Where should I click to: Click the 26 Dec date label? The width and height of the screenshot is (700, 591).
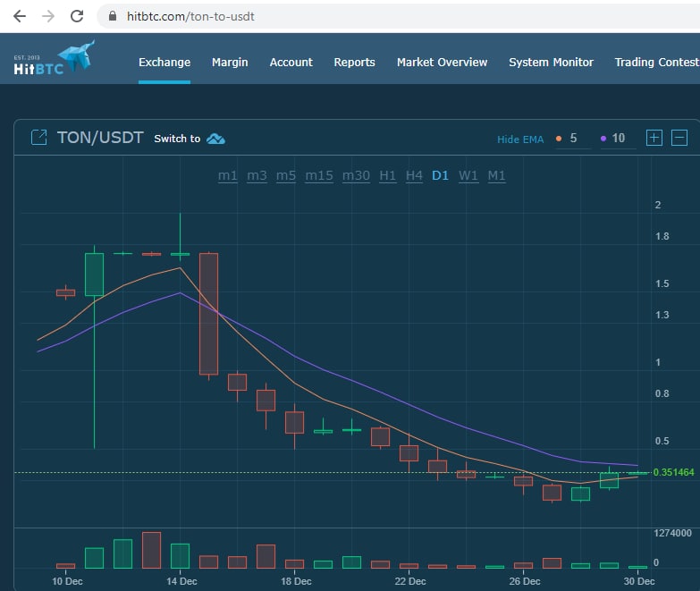[525, 581]
